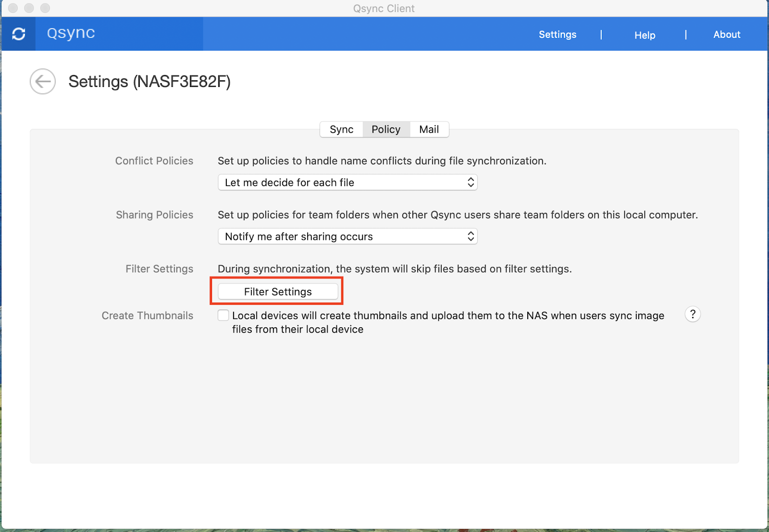
Task: Go back using the circled arrow icon
Action: coord(43,82)
